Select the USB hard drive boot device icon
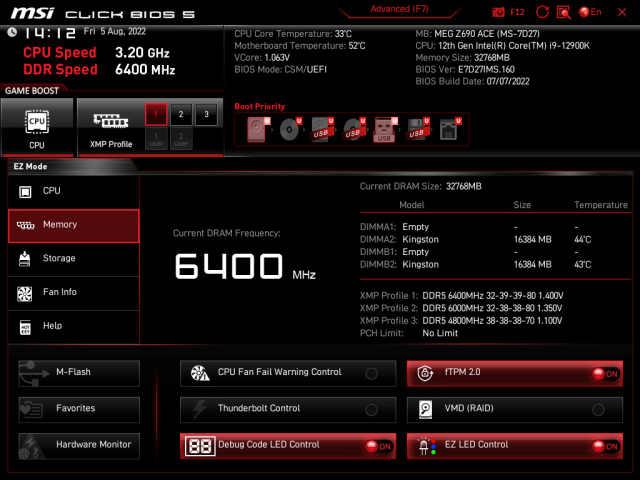This screenshot has height=480, width=640. point(322,130)
